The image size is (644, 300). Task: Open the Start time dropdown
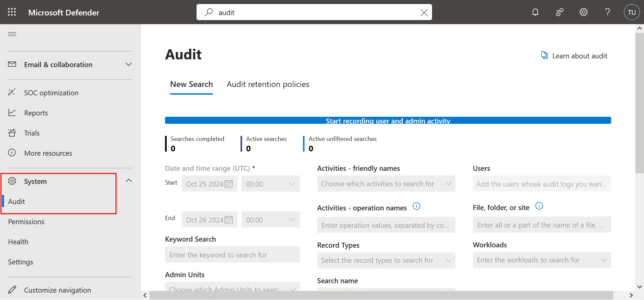pos(271,184)
